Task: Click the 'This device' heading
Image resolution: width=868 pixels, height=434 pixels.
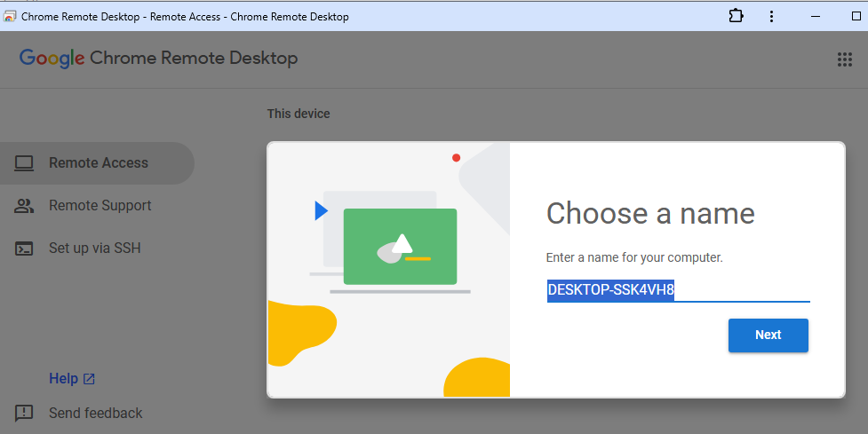Action: (299, 114)
